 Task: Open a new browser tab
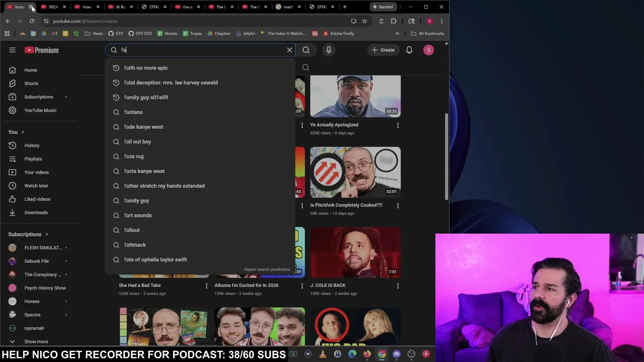345,7
